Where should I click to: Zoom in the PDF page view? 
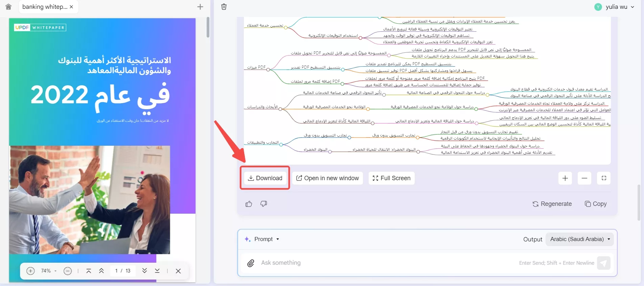point(30,271)
